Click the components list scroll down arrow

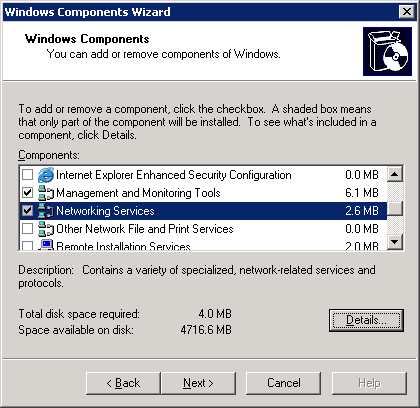point(395,241)
